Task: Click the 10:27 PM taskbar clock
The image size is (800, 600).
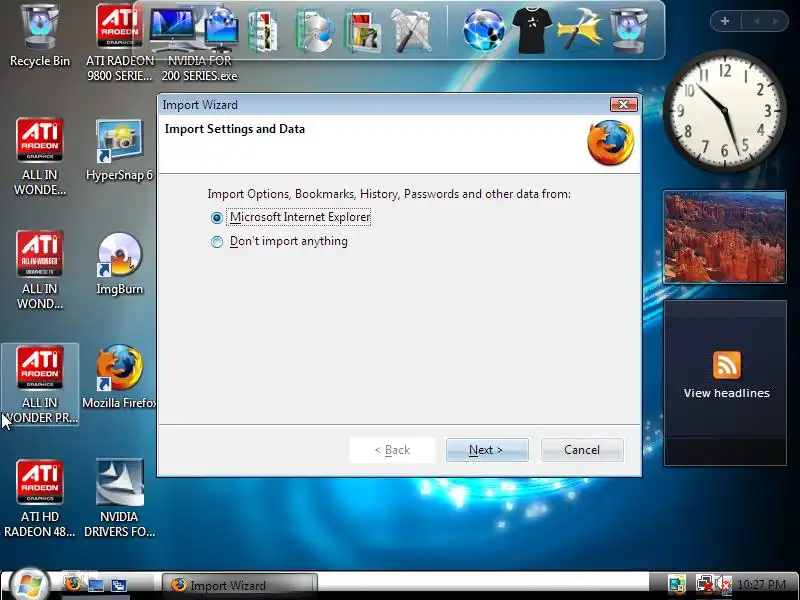Action: click(x=761, y=585)
